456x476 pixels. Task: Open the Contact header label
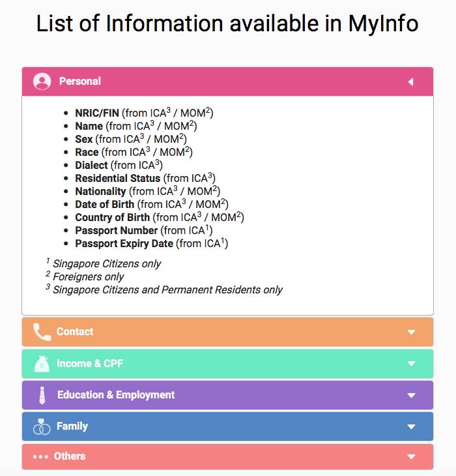point(75,332)
